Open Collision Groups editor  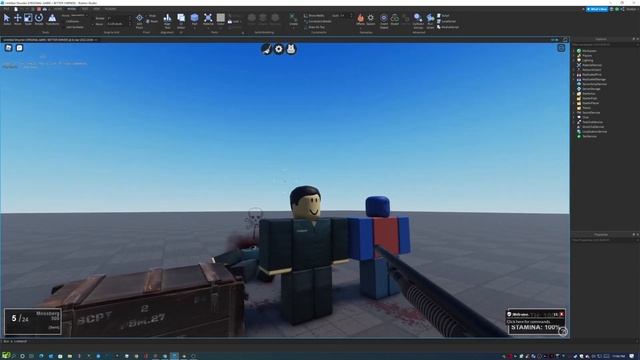(x=418, y=21)
